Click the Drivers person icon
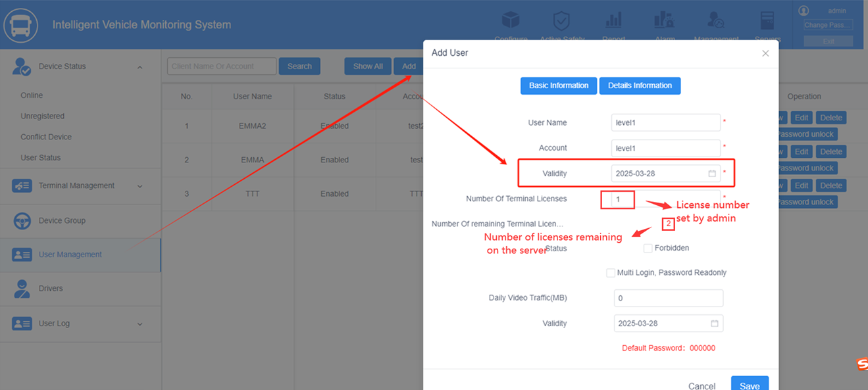The image size is (868, 390). click(x=22, y=289)
